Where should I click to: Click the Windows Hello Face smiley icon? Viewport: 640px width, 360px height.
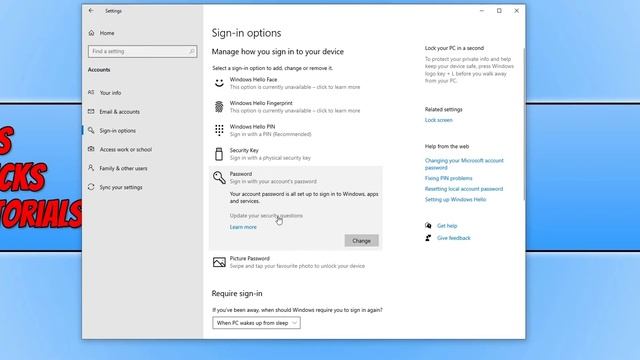(219, 83)
